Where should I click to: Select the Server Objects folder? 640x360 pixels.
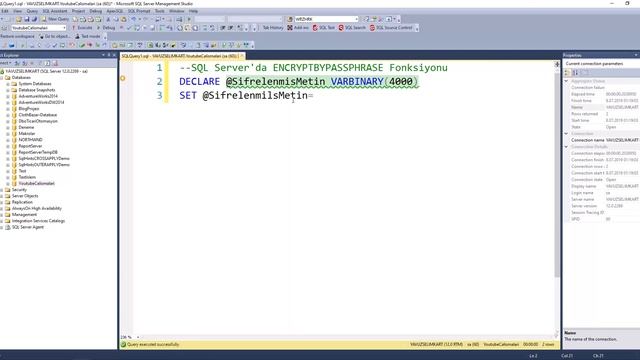click(25, 196)
